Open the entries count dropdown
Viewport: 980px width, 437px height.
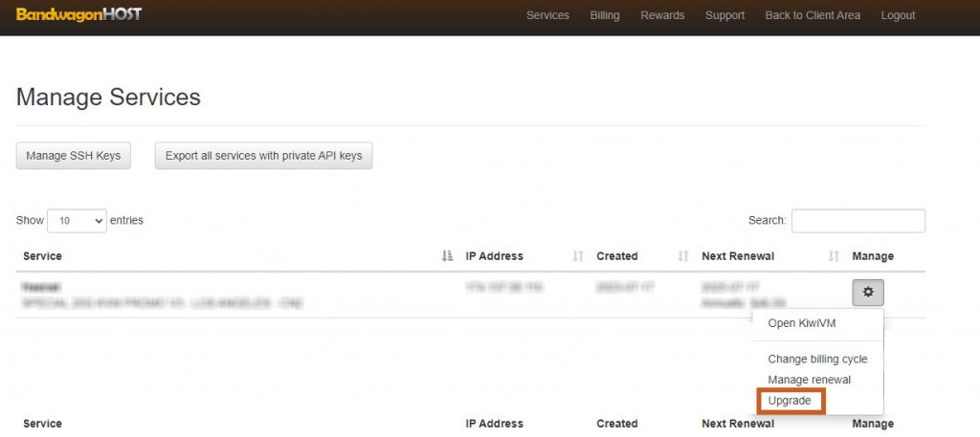(77, 221)
